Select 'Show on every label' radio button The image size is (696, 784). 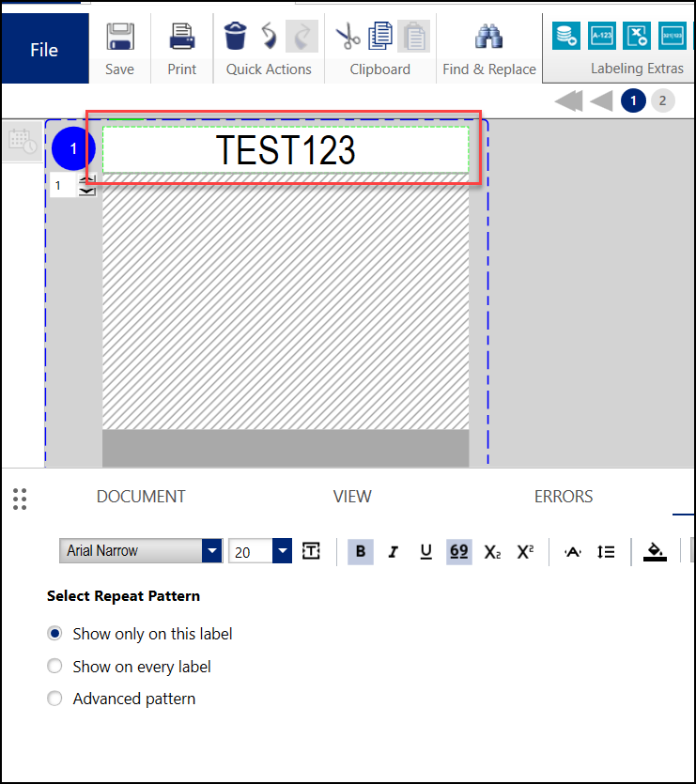(x=55, y=667)
